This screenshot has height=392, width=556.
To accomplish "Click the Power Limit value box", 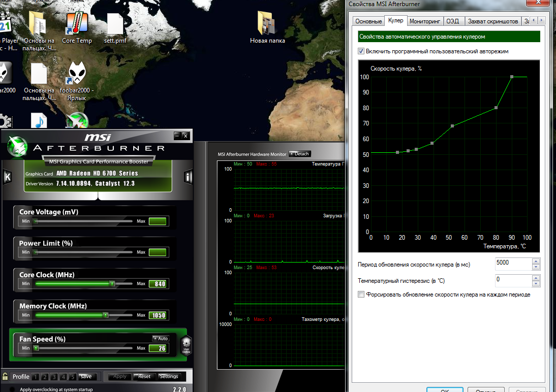I will 158,252.
